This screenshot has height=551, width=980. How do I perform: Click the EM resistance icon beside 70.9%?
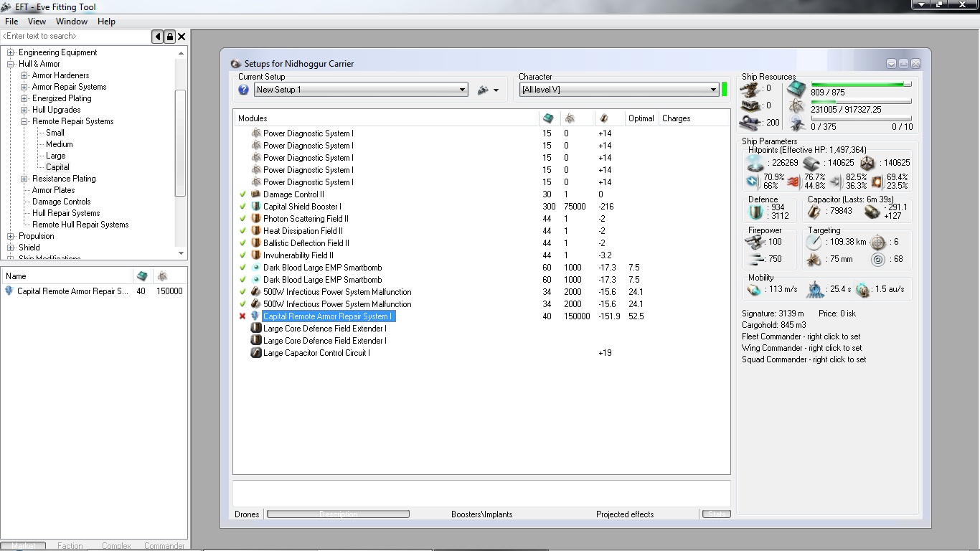[753, 181]
